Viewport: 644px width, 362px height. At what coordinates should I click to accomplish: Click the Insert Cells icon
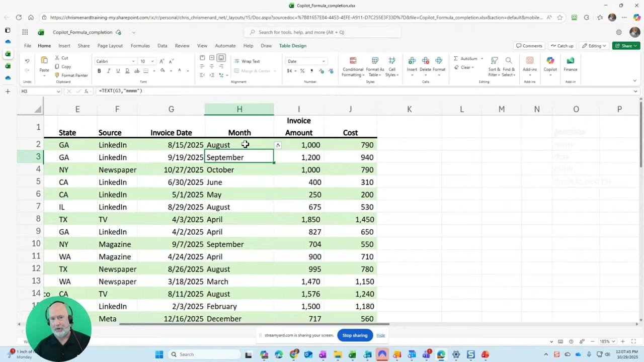[x=412, y=65]
